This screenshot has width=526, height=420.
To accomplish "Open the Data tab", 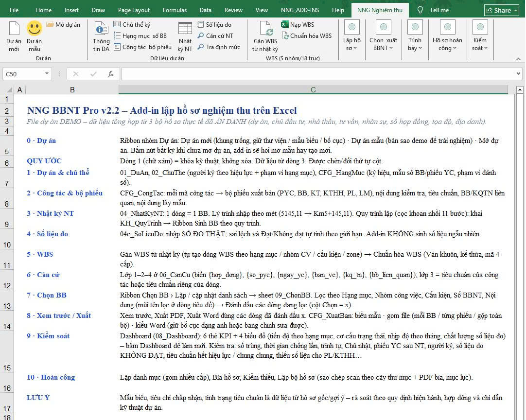I will (205, 10).
